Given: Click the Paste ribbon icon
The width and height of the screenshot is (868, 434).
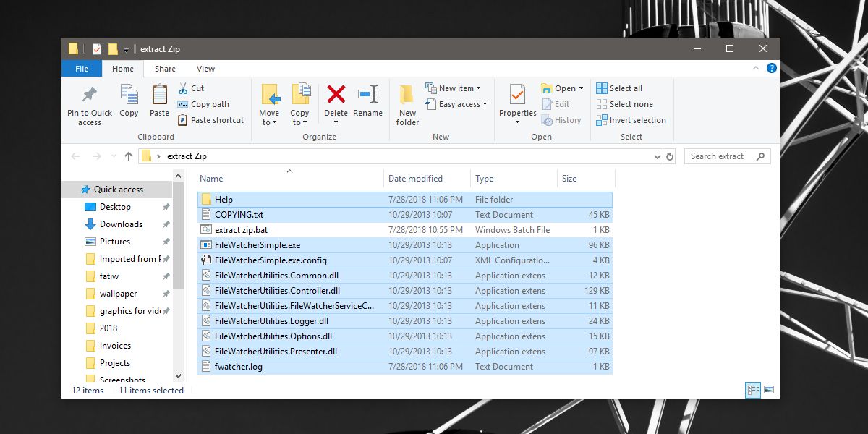Looking at the screenshot, I should pos(159,95).
